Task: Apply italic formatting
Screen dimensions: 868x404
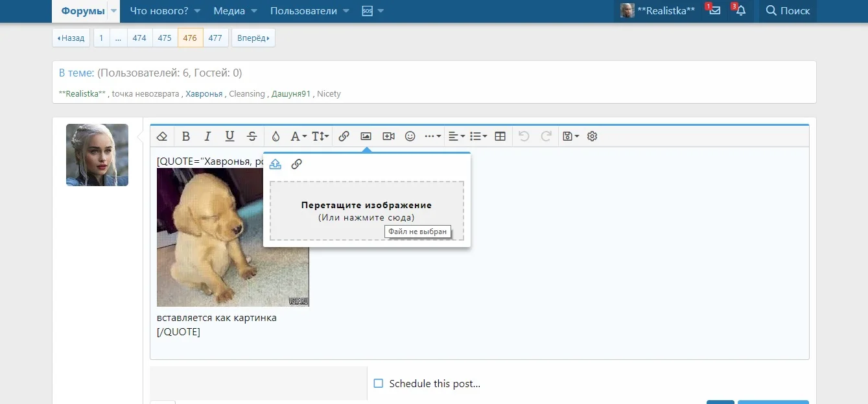Action: coord(207,136)
